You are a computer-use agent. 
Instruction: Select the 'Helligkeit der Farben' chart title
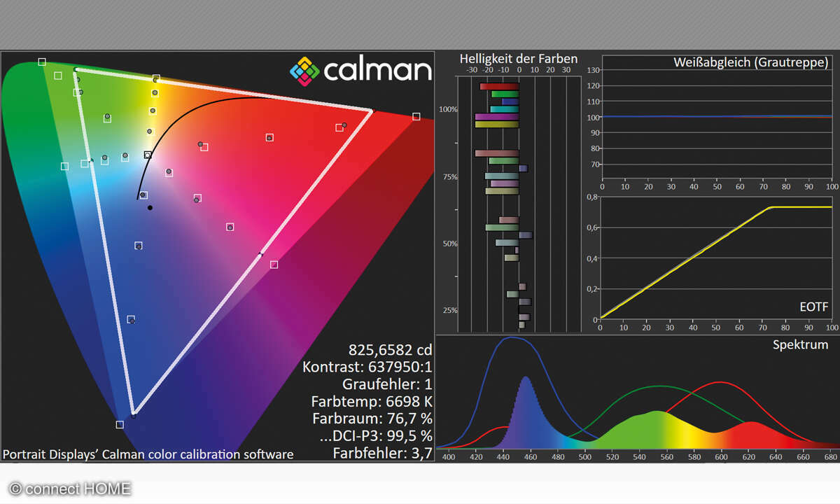point(519,59)
